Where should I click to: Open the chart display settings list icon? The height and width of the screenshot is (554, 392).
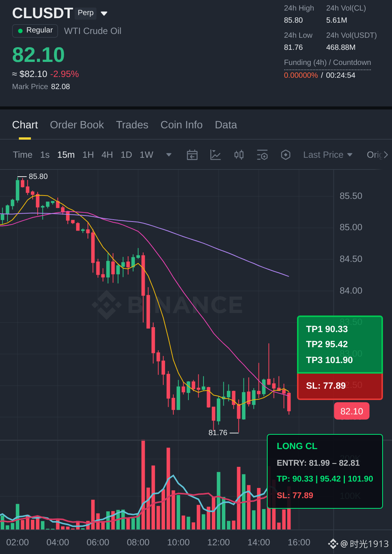pyautogui.click(x=262, y=155)
